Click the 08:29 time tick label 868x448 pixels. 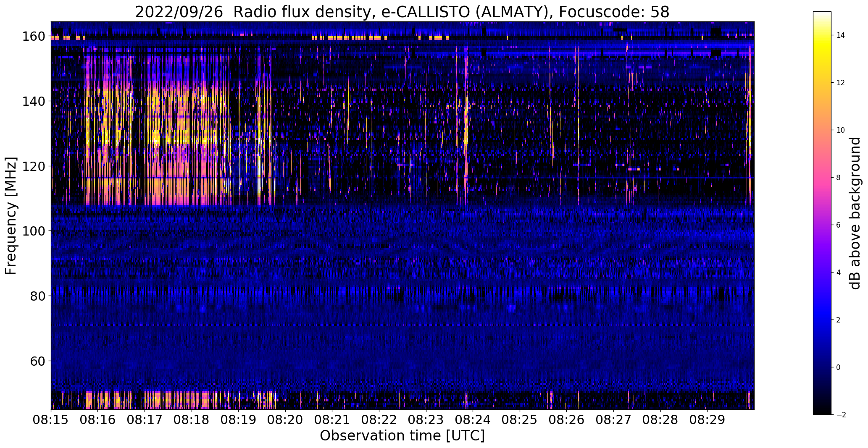707,419
